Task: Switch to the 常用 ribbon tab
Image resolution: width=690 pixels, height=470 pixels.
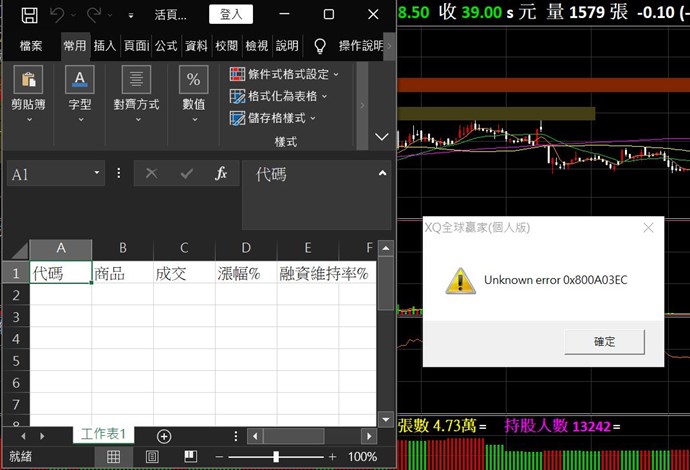Action: pyautogui.click(x=74, y=45)
